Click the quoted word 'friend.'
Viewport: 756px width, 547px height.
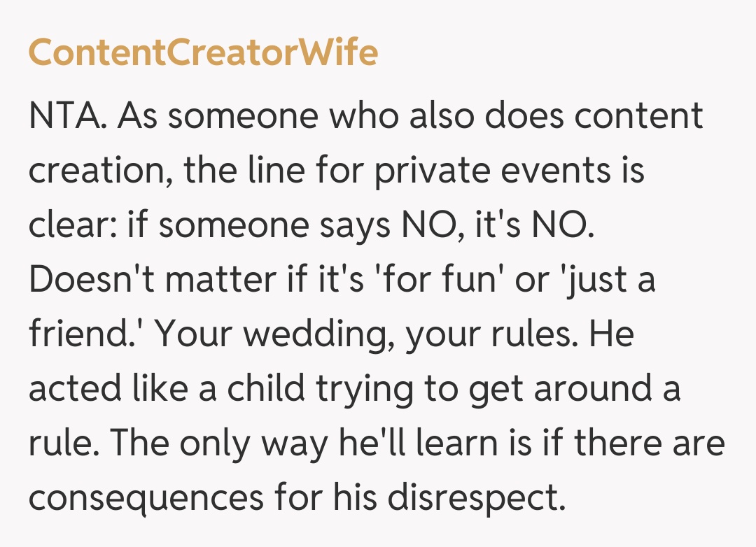click(86, 334)
